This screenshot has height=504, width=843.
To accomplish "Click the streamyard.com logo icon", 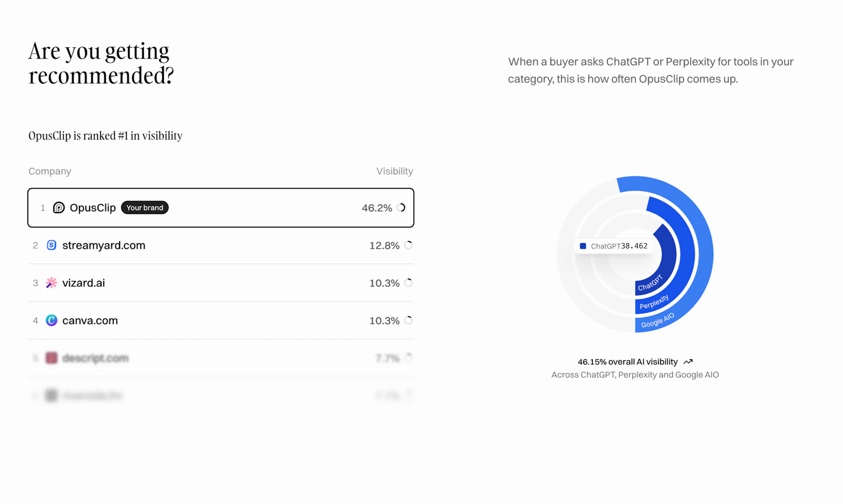I will click(52, 245).
